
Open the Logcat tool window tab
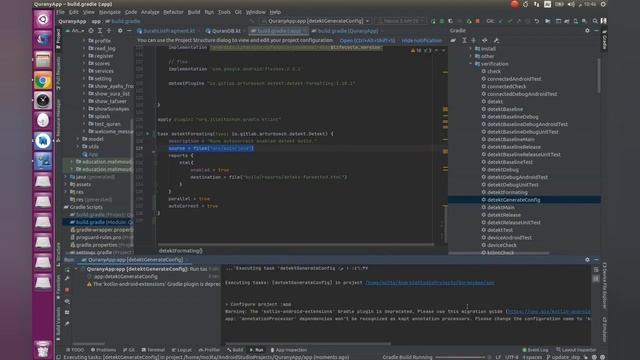click(181, 350)
